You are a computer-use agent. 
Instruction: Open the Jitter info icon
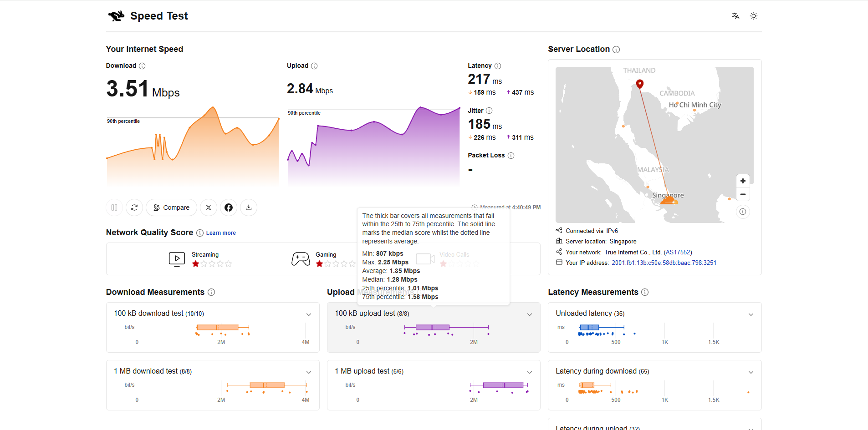(x=489, y=111)
